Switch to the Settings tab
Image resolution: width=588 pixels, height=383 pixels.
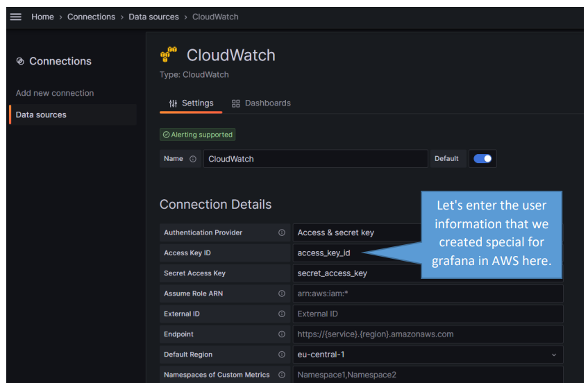coord(191,103)
